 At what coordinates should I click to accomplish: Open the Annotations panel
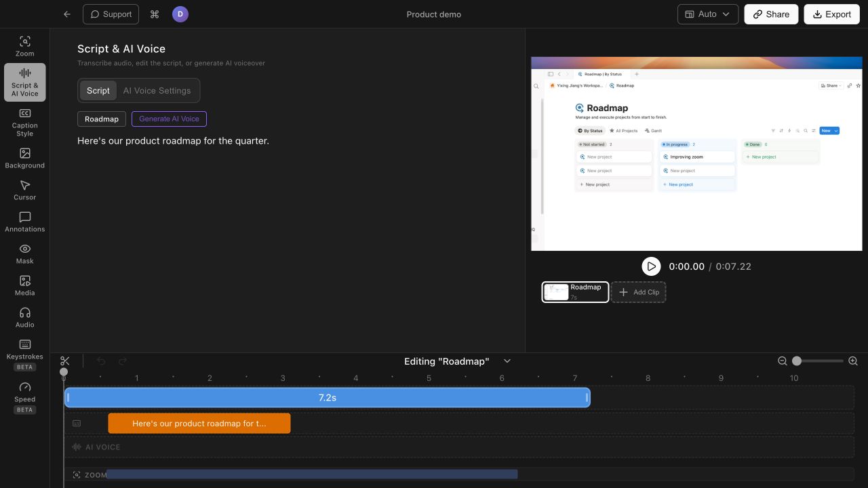point(25,222)
